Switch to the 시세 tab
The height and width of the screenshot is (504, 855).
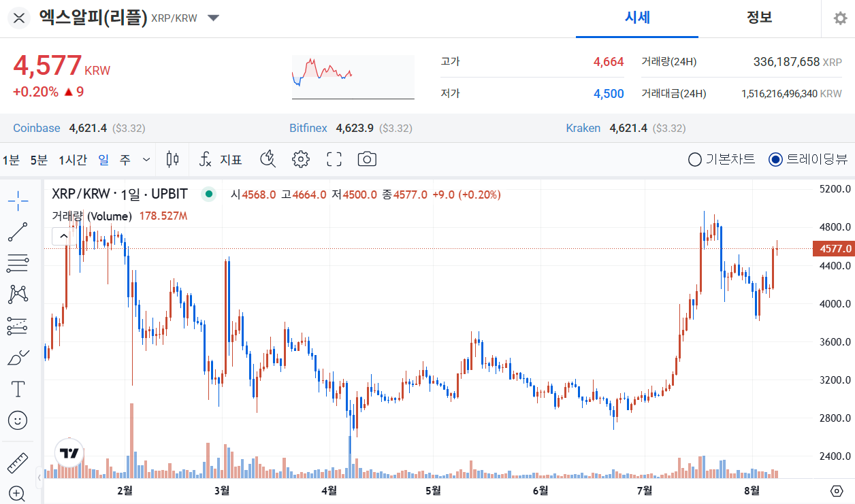click(x=637, y=18)
